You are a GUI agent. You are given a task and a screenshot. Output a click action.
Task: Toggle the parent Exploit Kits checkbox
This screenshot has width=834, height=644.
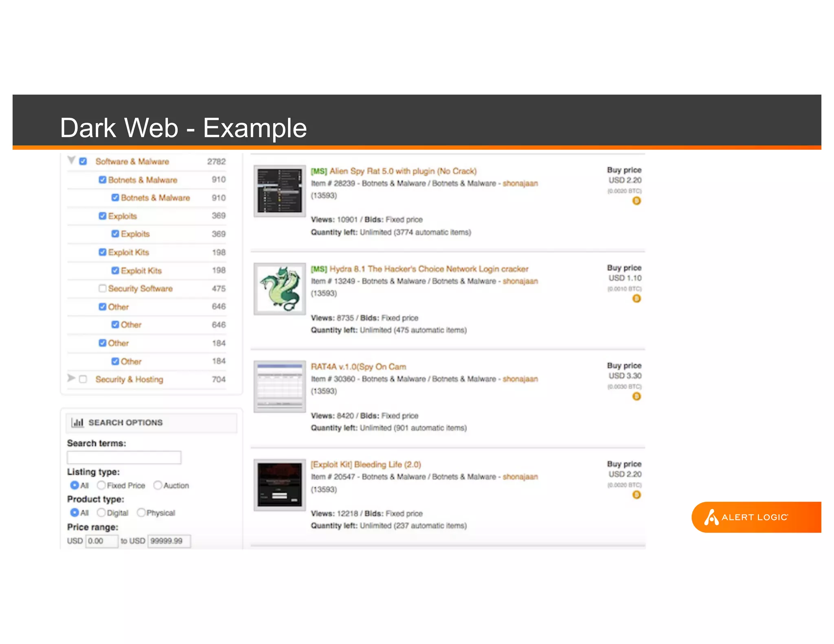coord(103,252)
